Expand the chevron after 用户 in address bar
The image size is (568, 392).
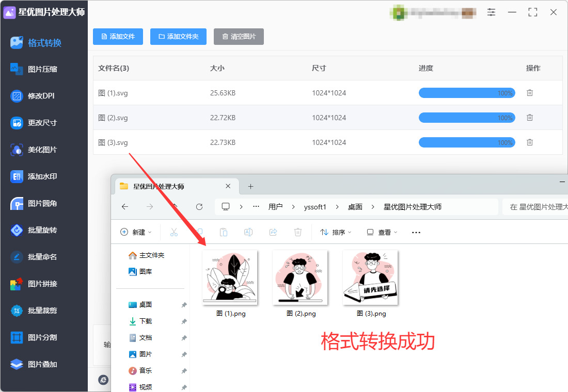[293, 207]
